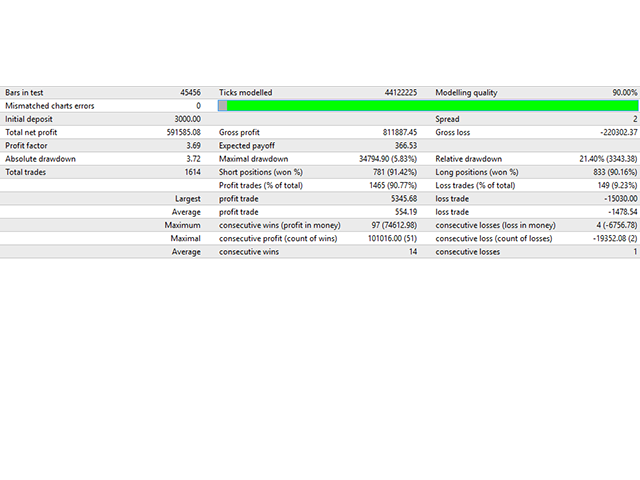The image size is (640, 480).
Task: Click the absolute drawdown value 3.72
Action: (193, 159)
